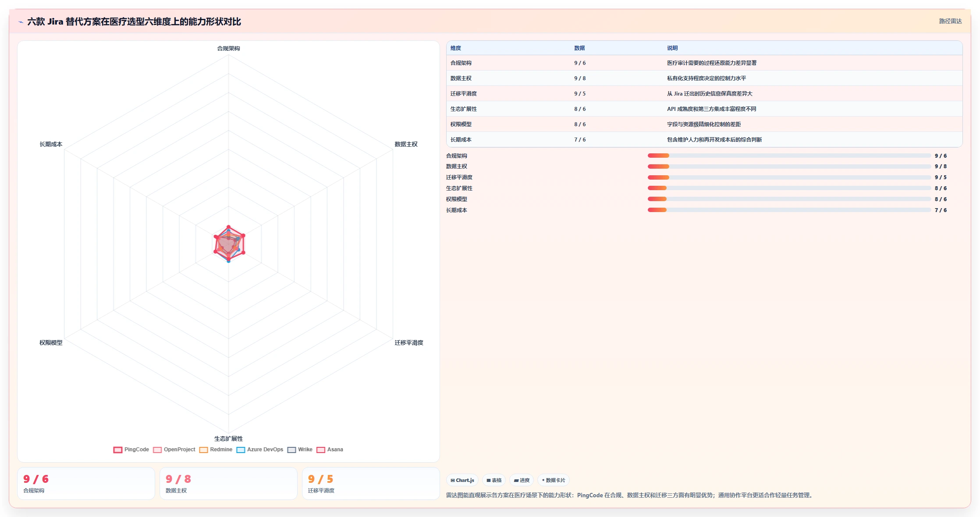Image resolution: width=980 pixels, height=517 pixels.
Task: Click the 长期成本 radar axis label
Action: (51, 144)
